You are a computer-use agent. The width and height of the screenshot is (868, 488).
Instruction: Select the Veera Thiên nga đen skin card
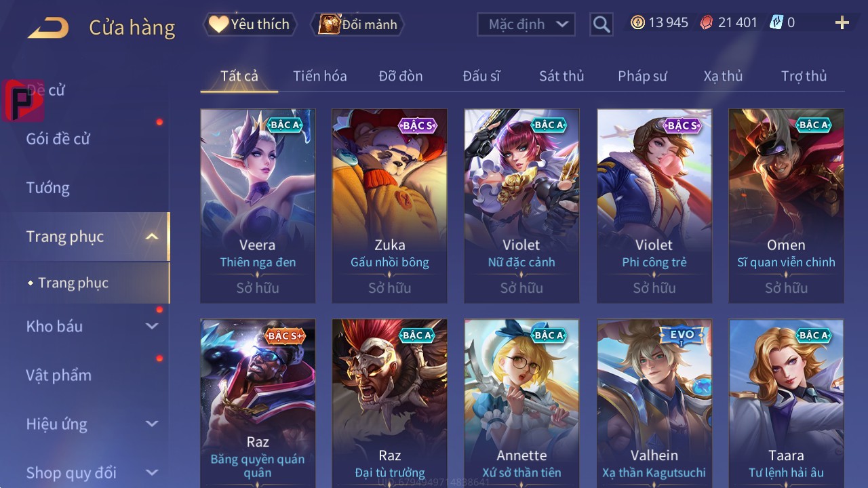(x=258, y=206)
